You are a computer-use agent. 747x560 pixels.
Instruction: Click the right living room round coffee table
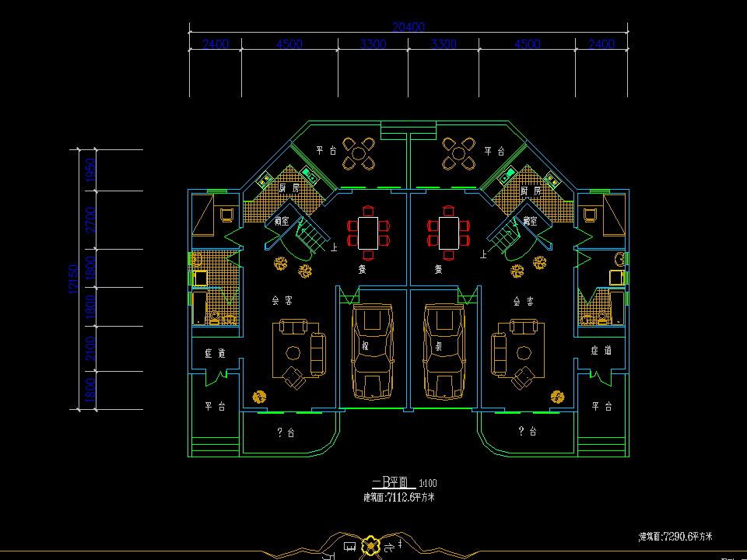524,353
